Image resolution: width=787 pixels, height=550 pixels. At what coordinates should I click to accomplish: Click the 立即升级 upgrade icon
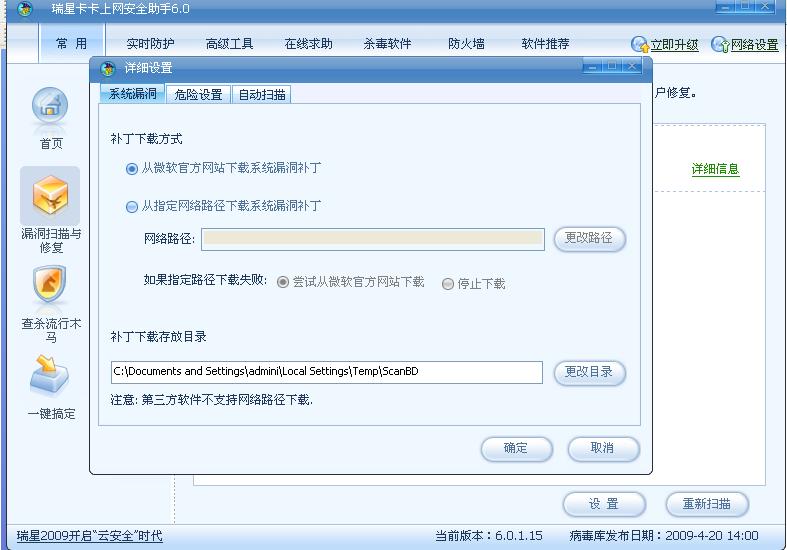point(640,45)
